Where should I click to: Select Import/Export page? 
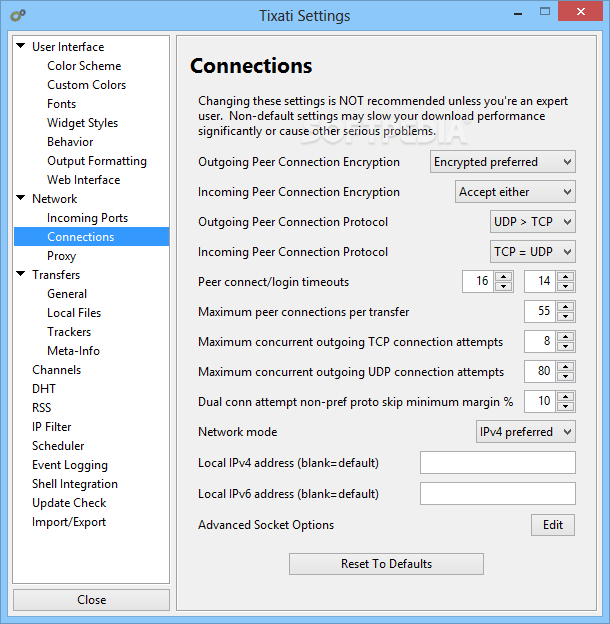[x=69, y=522]
